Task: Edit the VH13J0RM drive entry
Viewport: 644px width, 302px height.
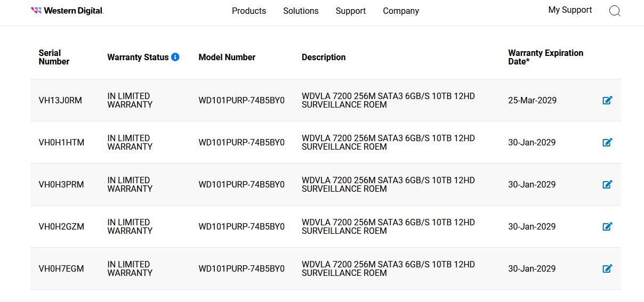Action: pyautogui.click(x=607, y=100)
